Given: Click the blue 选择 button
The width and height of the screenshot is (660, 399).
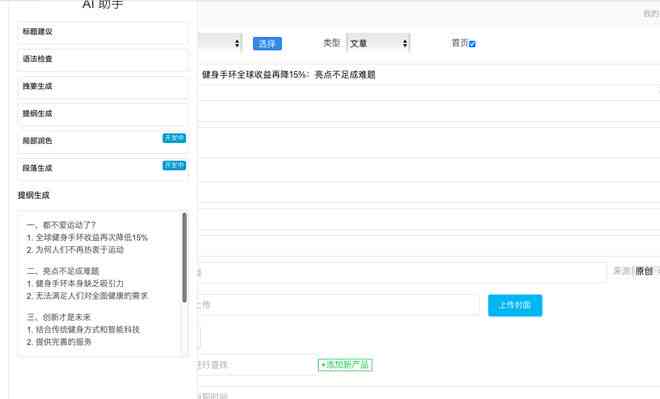Looking at the screenshot, I should click(267, 43).
